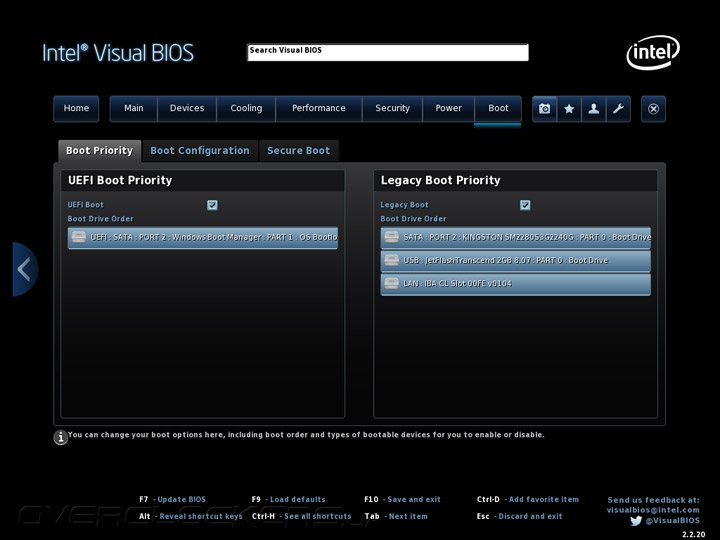Image resolution: width=720 pixels, height=540 pixels.
Task: Open the Secure Boot tab
Action: 298,151
